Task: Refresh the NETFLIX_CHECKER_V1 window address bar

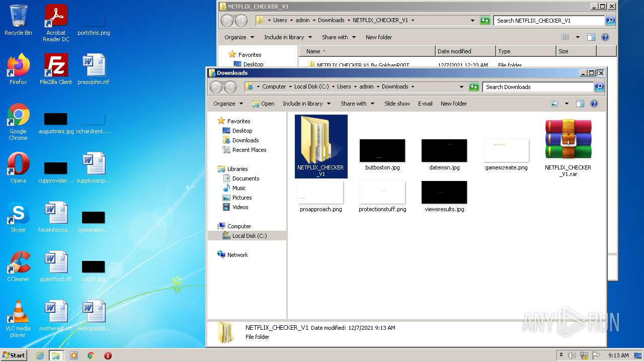Action: 485,21
